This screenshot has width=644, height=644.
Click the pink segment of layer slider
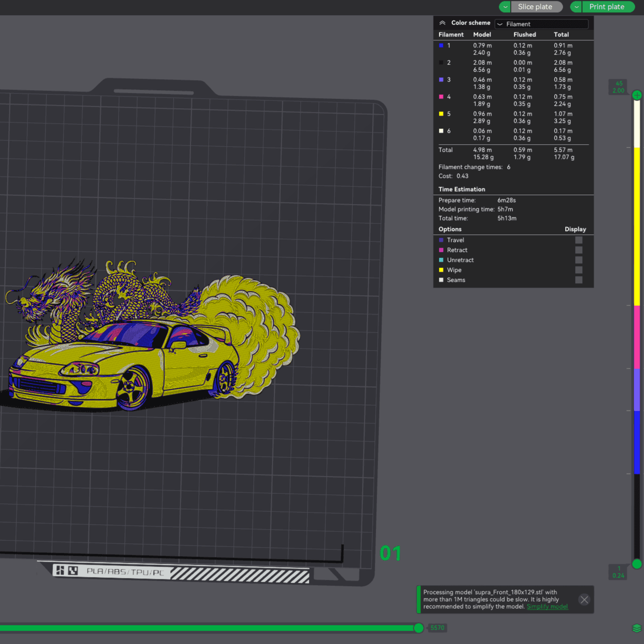(x=637, y=337)
